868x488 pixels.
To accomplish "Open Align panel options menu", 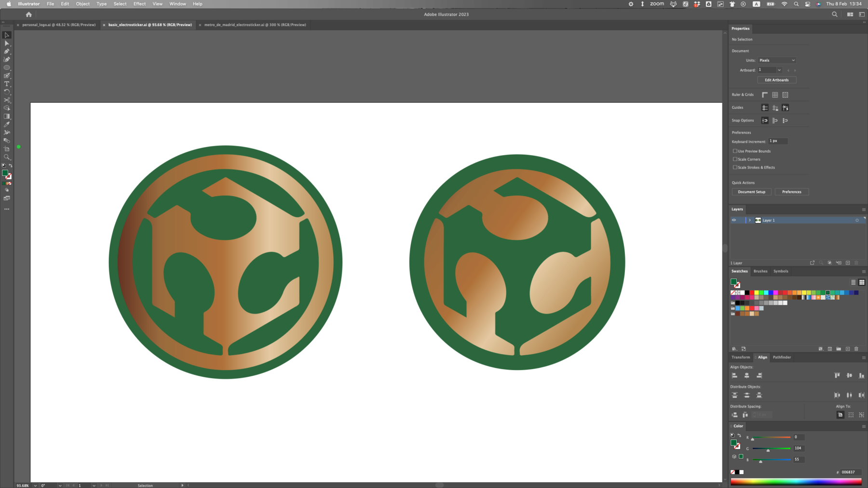I will [x=864, y=357].
